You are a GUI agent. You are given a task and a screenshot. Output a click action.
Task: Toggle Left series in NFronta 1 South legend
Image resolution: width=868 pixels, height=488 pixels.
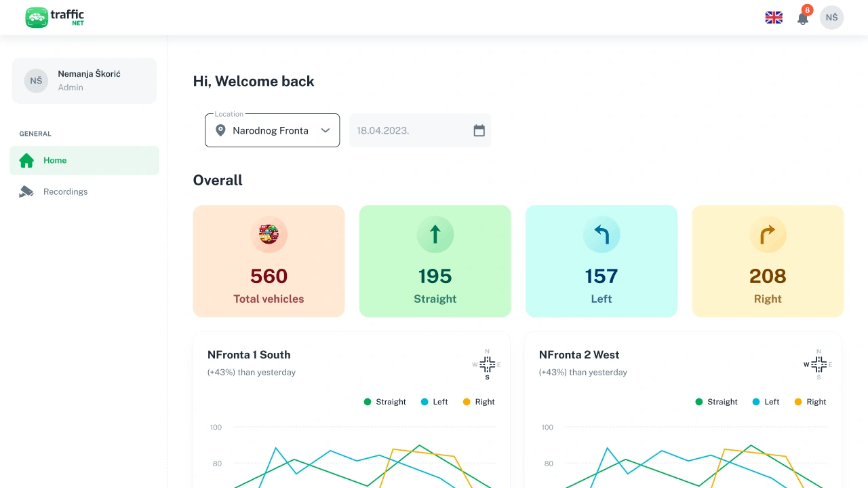pyautogui.click(x=435, y=402)
